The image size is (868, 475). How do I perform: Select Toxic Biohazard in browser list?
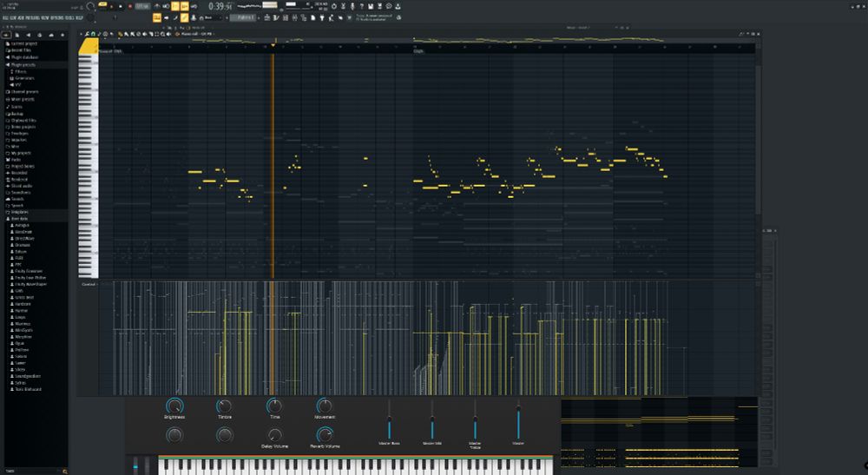pyautogui.click(x=28, y=389)
